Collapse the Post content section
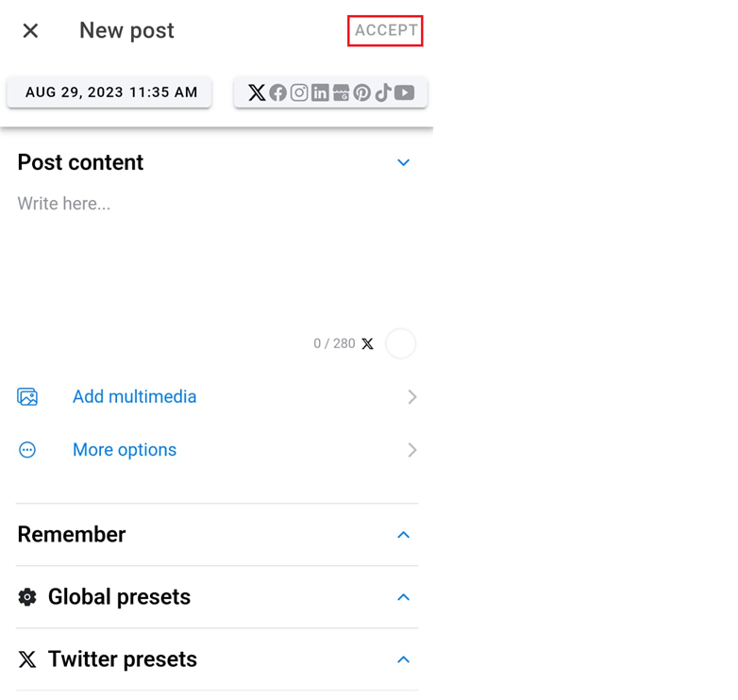Image resolution: width=738 pixels, height=700 pixels. tap(403, 162)
